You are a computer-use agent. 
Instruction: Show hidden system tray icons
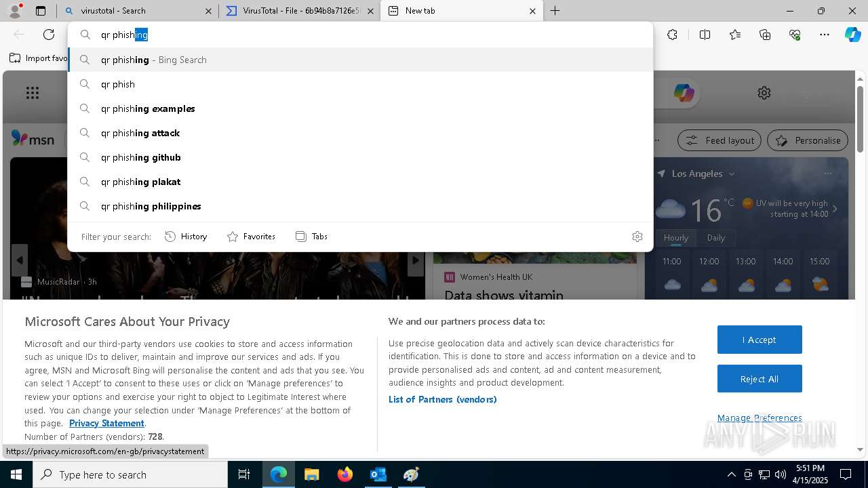point(731,474)
